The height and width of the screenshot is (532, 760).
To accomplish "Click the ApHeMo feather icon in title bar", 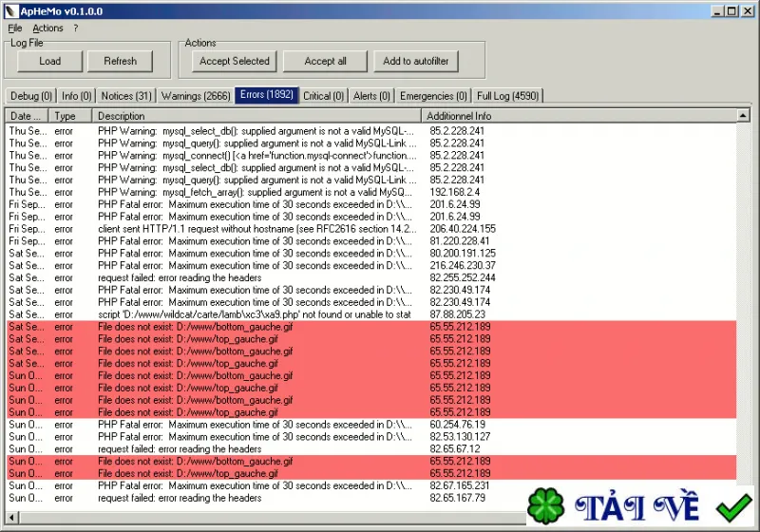I will click(x=10, y=11).
